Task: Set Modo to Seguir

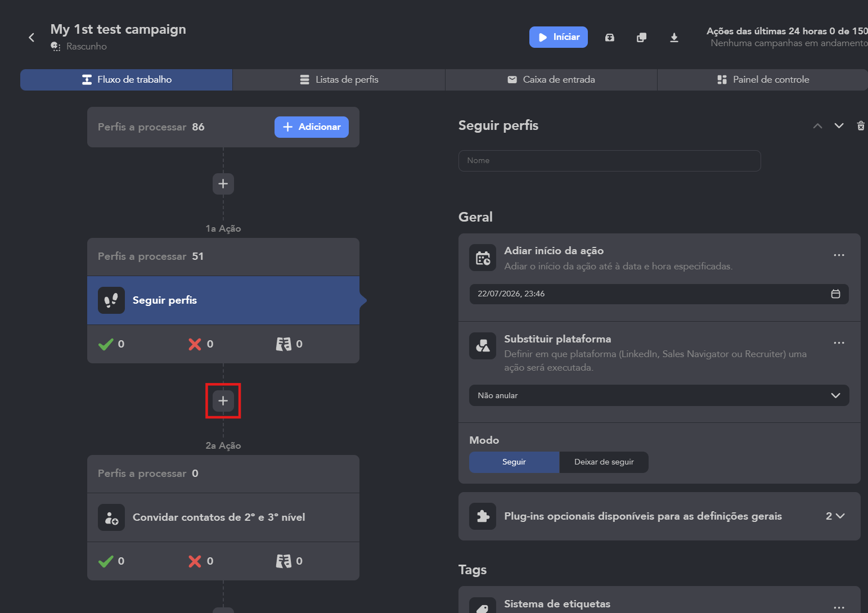Action: coord(514,462)
